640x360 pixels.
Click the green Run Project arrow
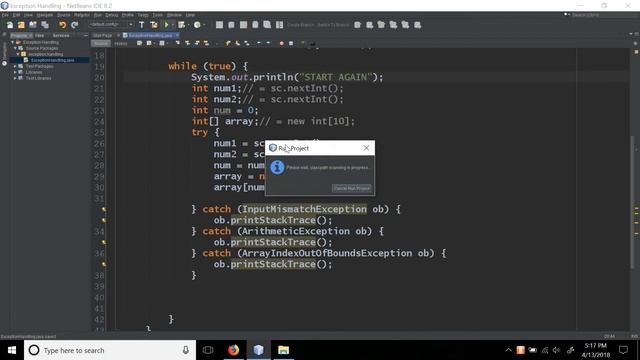tap(166, 25)
